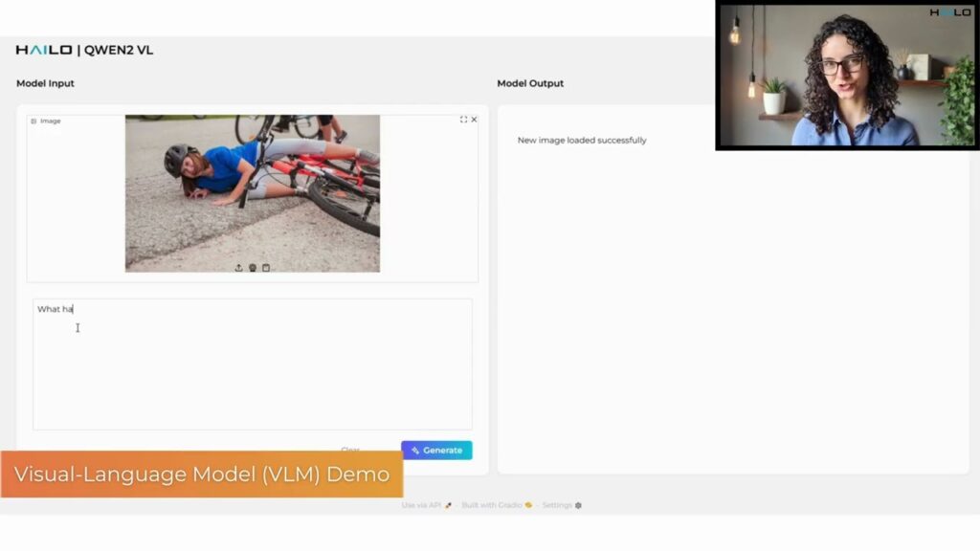The image size is (980, 551).
Task: Click the presenter webcam video overlay
Action: [x=847, y=75]
